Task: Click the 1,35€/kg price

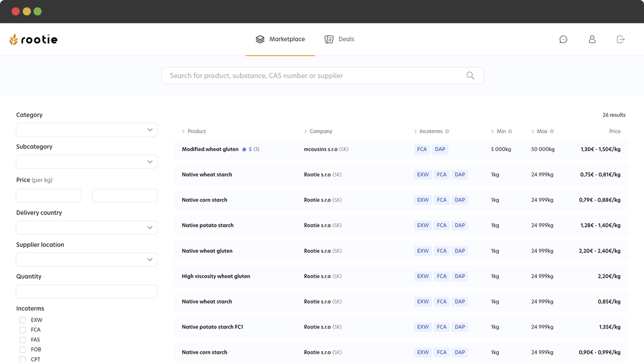Action: [610, 327]
